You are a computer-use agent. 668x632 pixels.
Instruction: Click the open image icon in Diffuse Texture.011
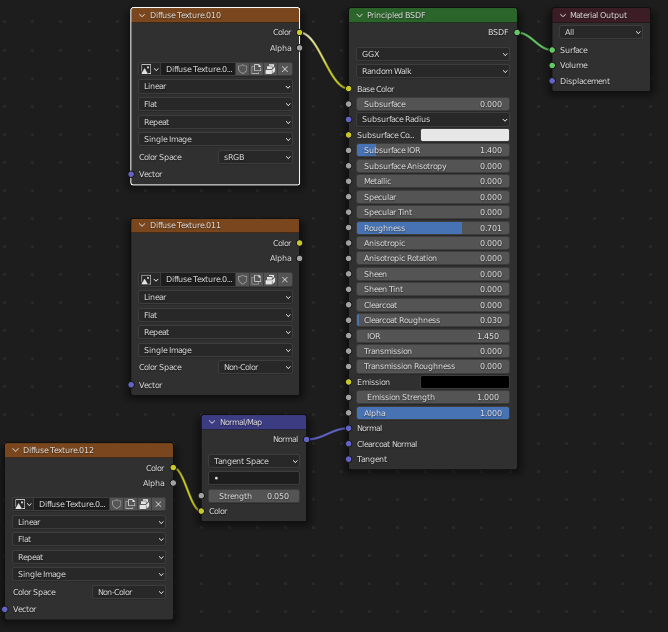click(270, 280)
